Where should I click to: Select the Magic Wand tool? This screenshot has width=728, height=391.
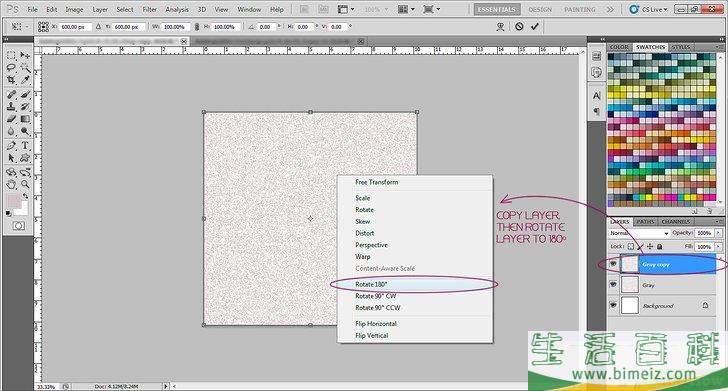click(x=25, y=68)
